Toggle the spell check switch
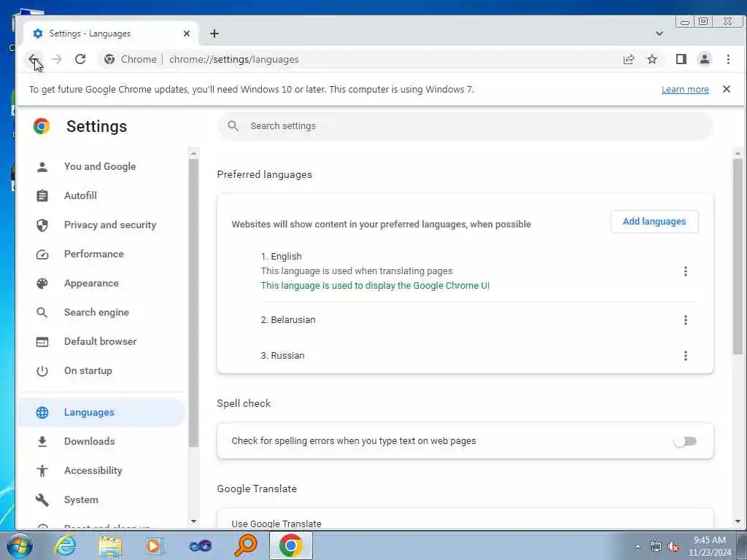747x560 pixels. coord(685,441)
